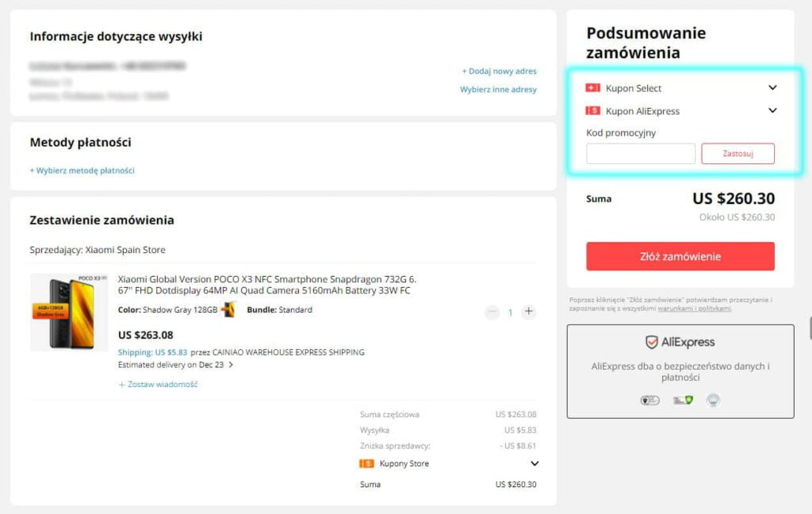Expand the Kupon AliExpress section
Image resolution: width=812 pixels, height=514 pixels.
pyautogui.click(x=772, y=110)
